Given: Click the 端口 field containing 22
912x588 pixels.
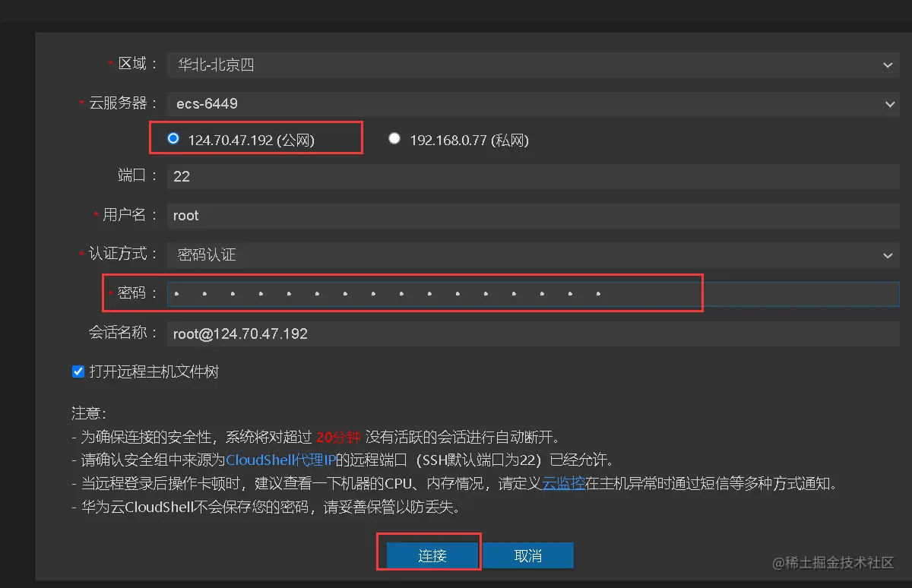Looking at the screenshot, I should (534, 176).
